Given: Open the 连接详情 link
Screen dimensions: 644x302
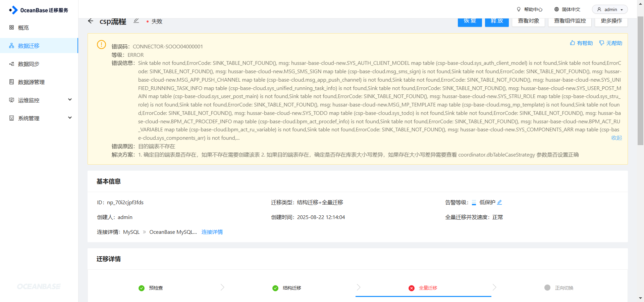Looking at the screenshot, I should 212,232.
